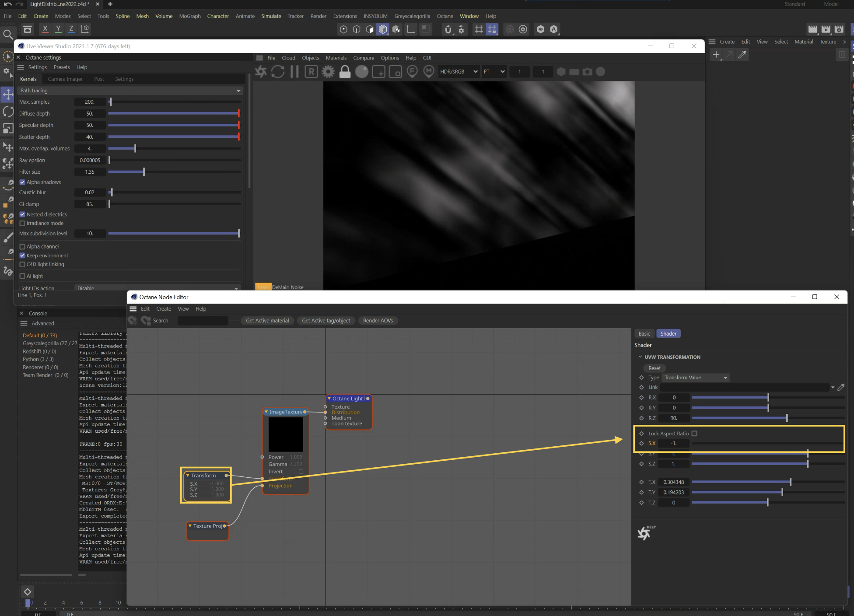
Task: Open the Materials menu in Live Viewer
Action: click(336, 58)
